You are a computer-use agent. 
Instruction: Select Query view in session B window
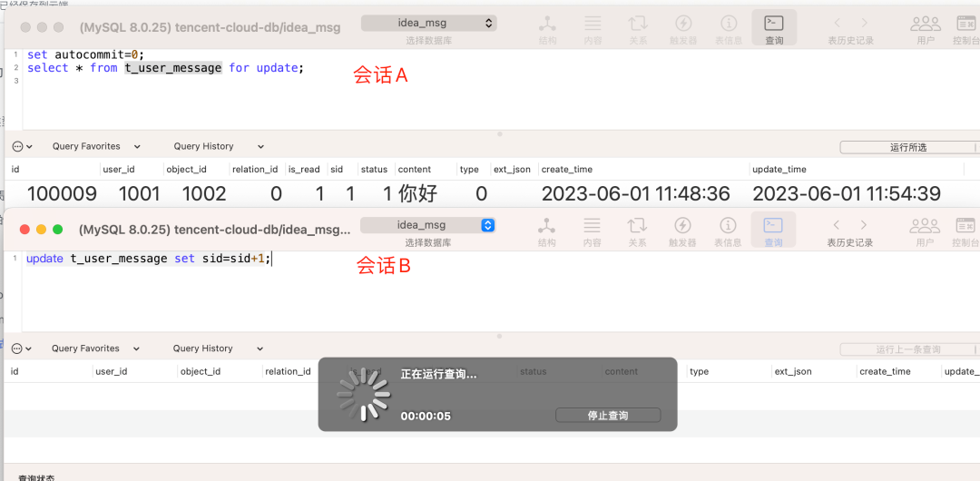click(x=773, y=231)
